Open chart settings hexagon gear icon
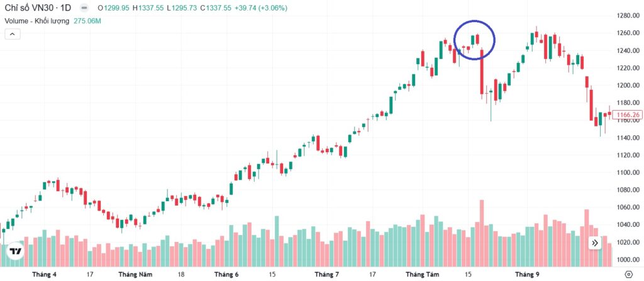Screen dimensions: 644x281 coord(628,274)
